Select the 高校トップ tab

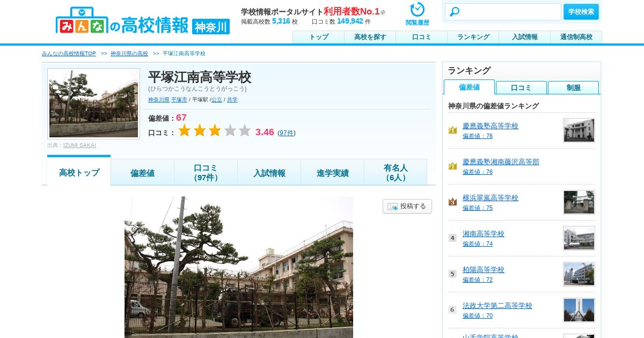pyautogui.click(x=79, y=171)
